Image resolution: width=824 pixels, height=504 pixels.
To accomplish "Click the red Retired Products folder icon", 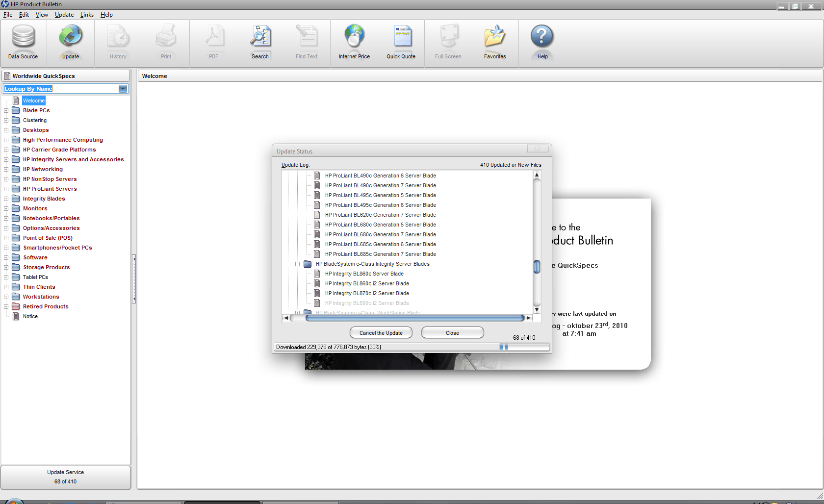I will click(16, 306).
